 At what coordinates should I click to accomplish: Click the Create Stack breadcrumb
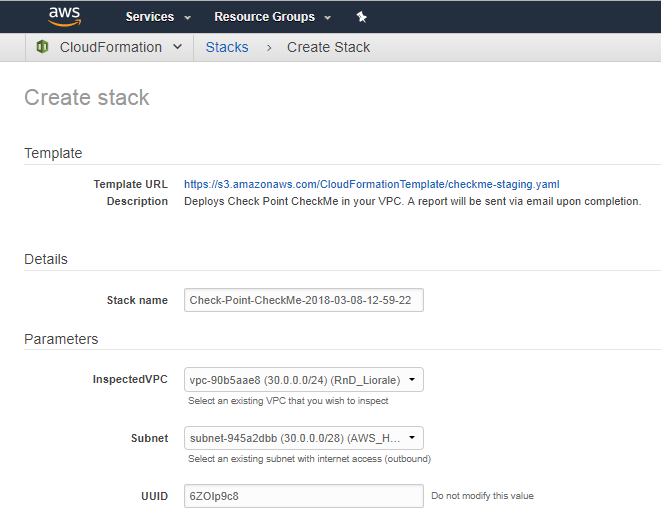click(x=328, y=47)
